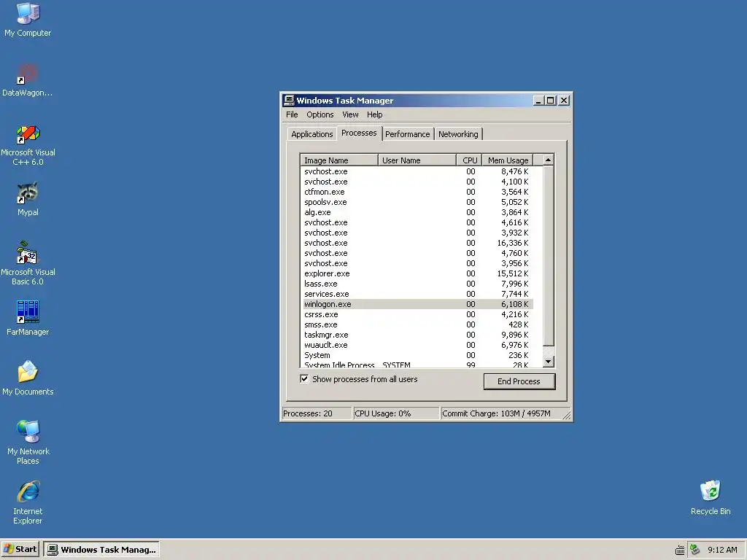Click Windows Task Manager taskbar button

(101, 550)
